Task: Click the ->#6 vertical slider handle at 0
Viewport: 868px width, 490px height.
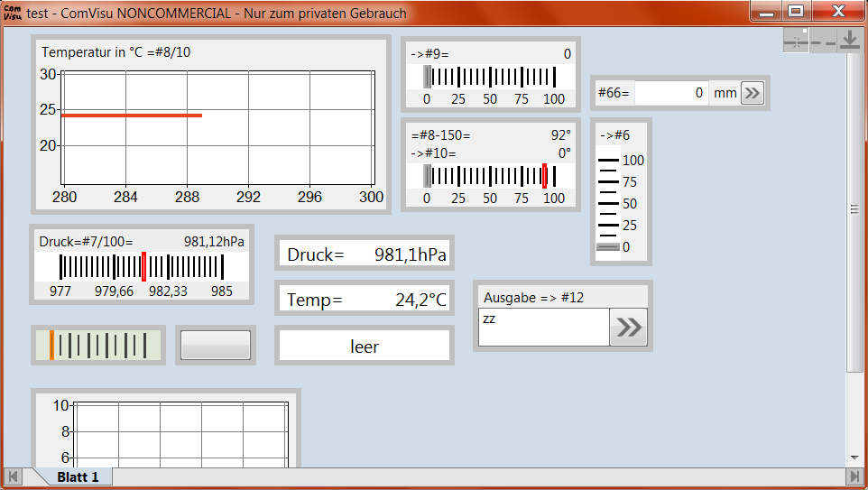Action: 608,247
